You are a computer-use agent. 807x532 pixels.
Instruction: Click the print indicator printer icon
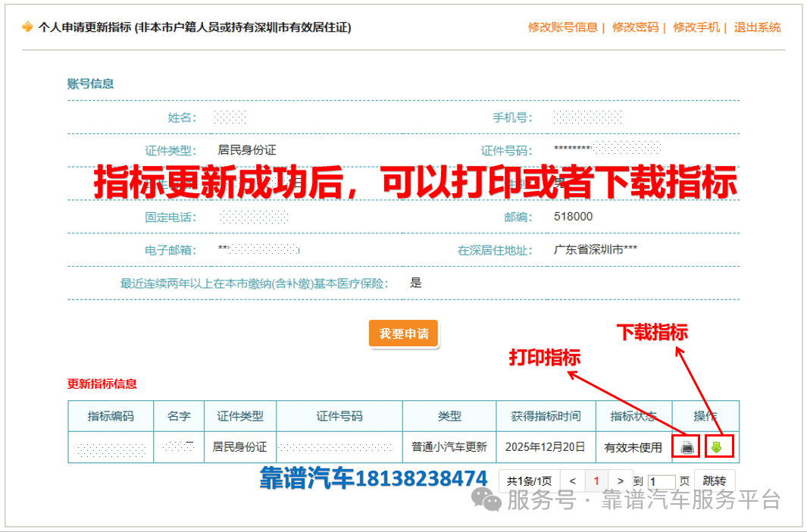(687, 447)
